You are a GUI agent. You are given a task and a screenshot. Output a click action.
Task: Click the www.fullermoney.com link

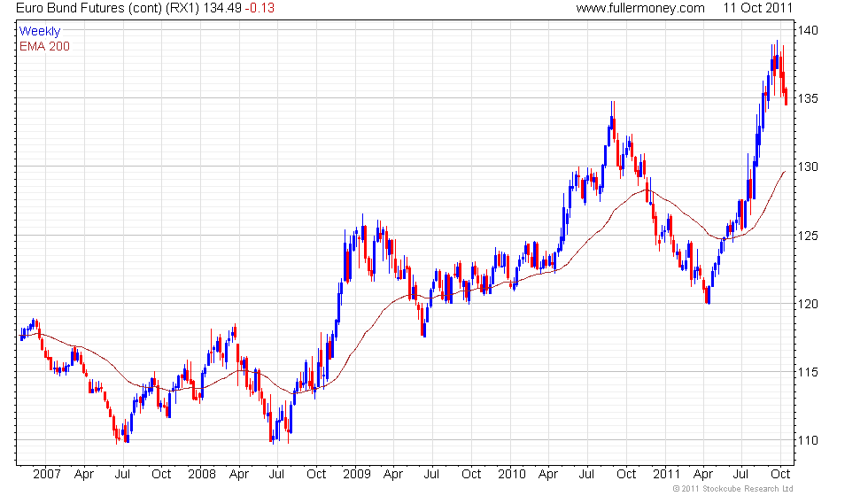pos(639,8)
